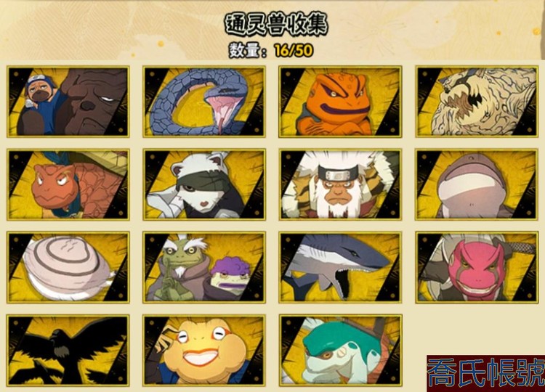545x392 pixels.
Task: Select the red-orange tortoise card
Action: tap(68, 184)
